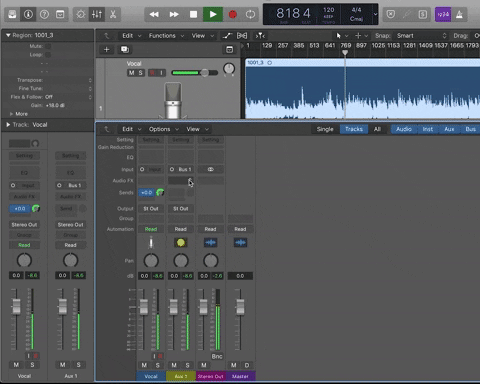Click the Vocal track microphone icon
Image resolution: width=480 pixels, height=384 pixels.
point(173,101)
